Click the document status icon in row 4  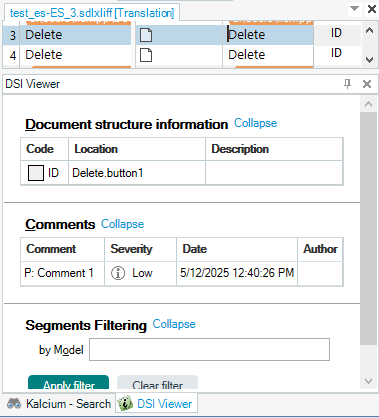[146, 55]
